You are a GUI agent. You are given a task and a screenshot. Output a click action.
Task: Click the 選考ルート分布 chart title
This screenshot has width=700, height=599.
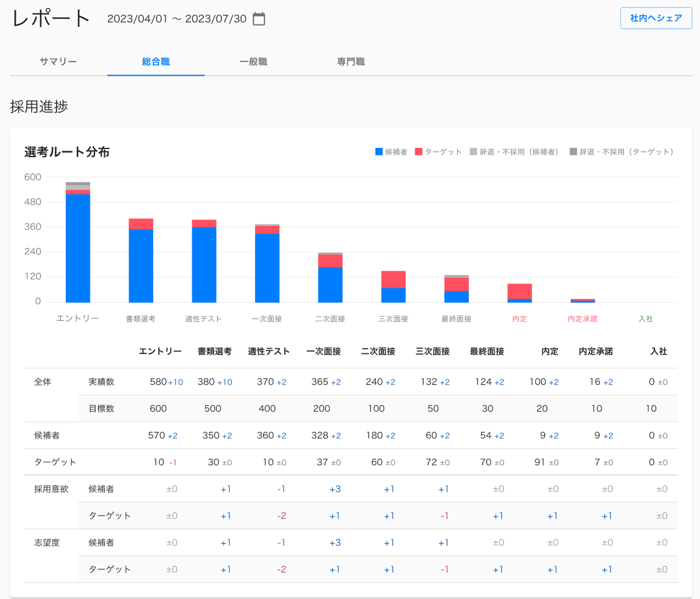[x=67, y=152]
